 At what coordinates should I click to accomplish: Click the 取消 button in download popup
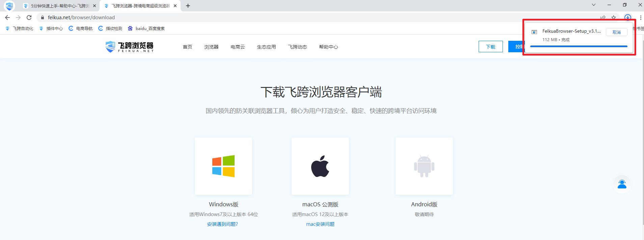point(616,32)
